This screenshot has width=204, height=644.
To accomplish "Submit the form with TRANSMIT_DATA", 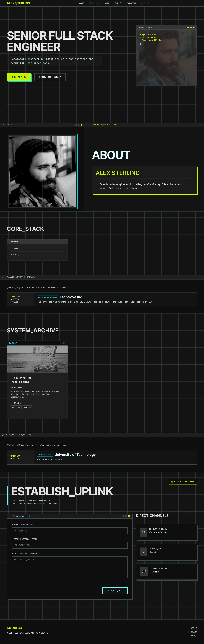I will tap(115, 591).
